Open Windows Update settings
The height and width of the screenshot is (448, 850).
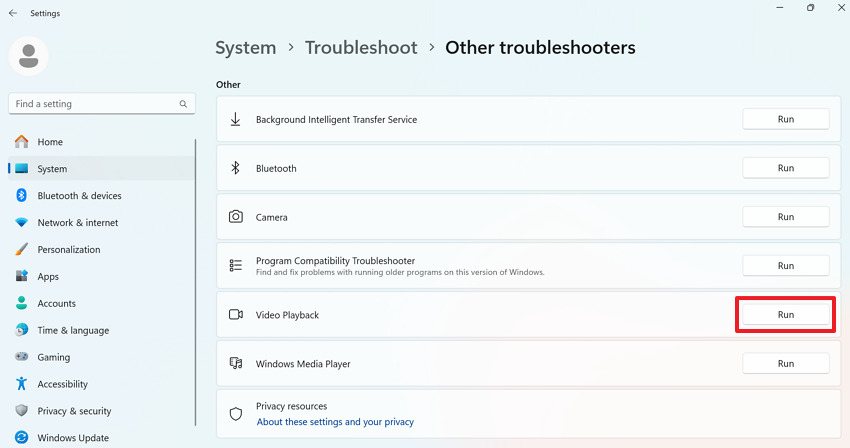tap(101, 437)
